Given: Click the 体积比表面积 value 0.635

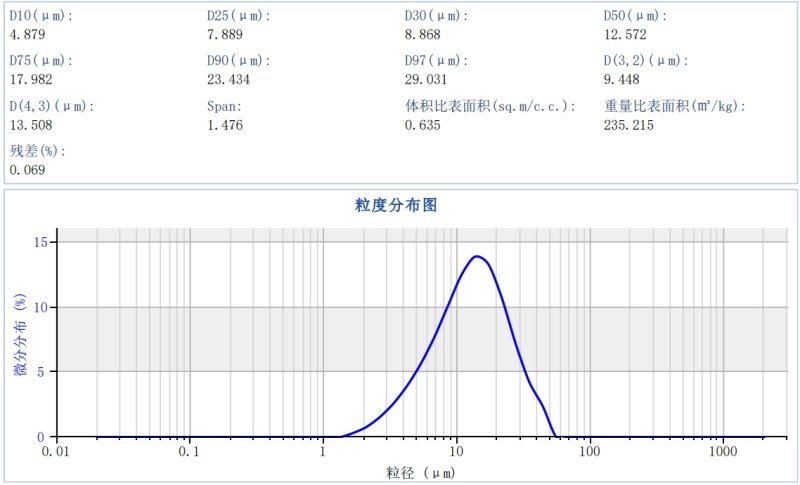Looking at the screenshot, I should point(423,125).
